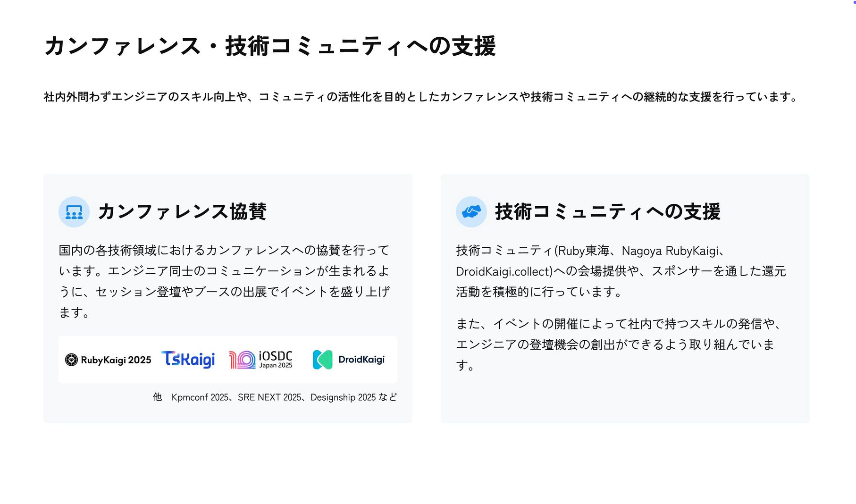Click the DroidKaigi.collect text
Screen dimensions: 856x504
coord(504,271)
